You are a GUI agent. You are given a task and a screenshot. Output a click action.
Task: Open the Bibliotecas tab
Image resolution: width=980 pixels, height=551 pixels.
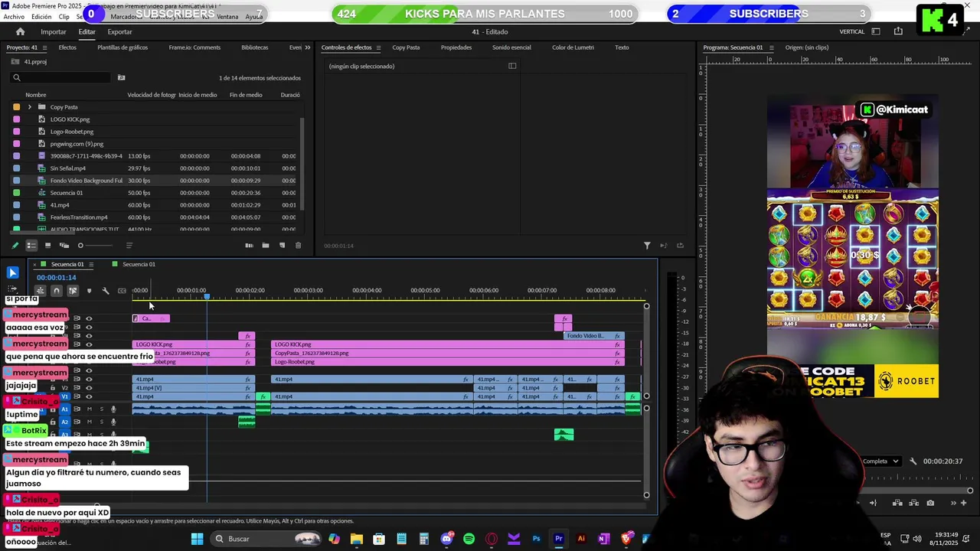[x=254, y=47]
